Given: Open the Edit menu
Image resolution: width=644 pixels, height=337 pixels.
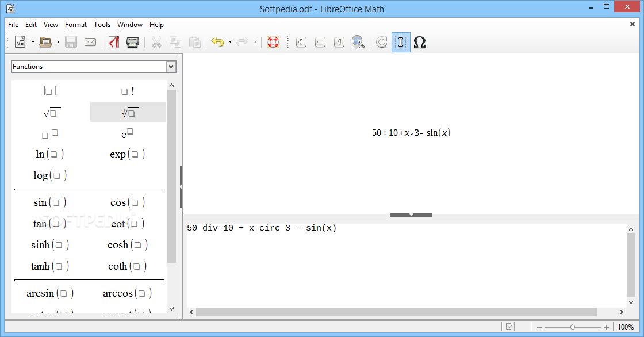Looking at the screenshot, I should [31, 25].
